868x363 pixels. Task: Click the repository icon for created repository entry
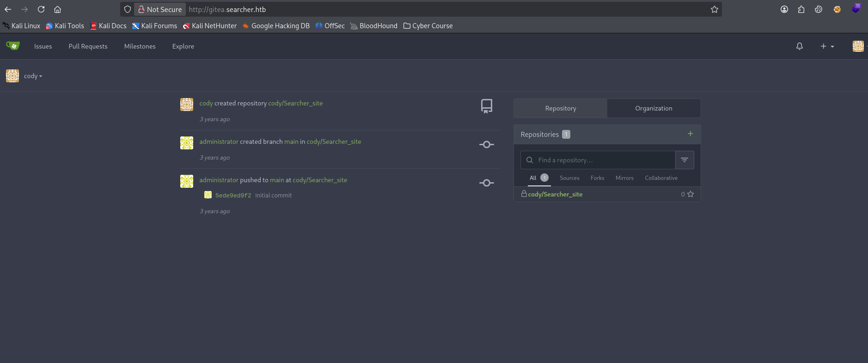point(487,106)
